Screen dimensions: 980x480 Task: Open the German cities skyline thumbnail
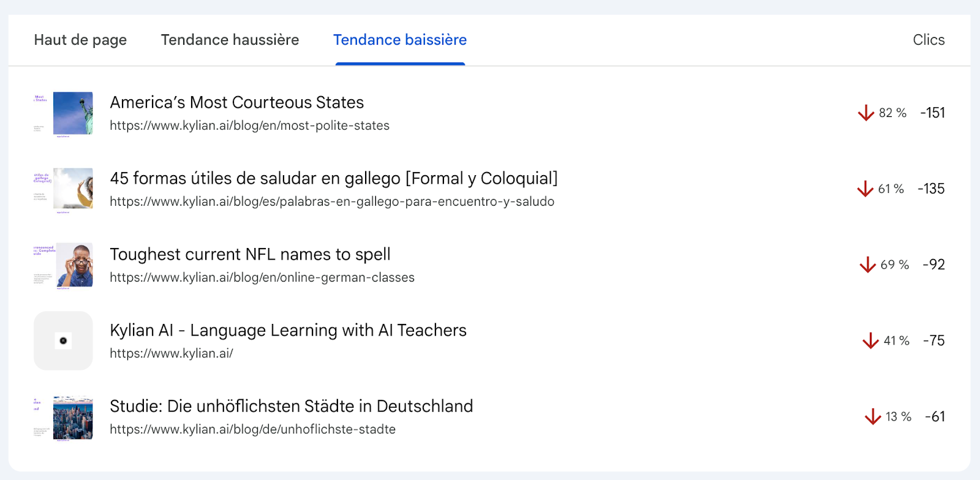(x=73, y=418)
